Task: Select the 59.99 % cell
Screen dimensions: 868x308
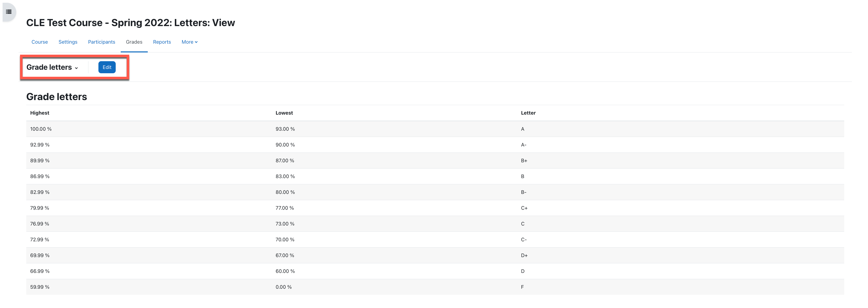Action: [x=40, y=287]
